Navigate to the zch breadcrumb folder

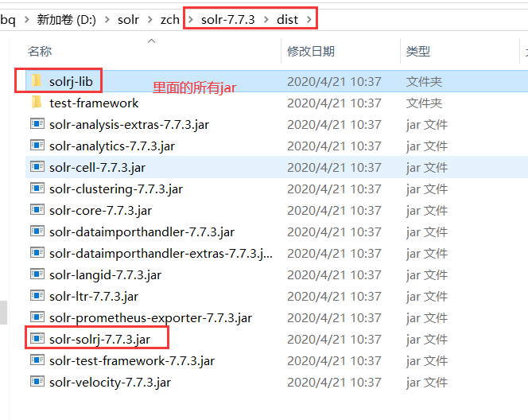coord(170,20)
